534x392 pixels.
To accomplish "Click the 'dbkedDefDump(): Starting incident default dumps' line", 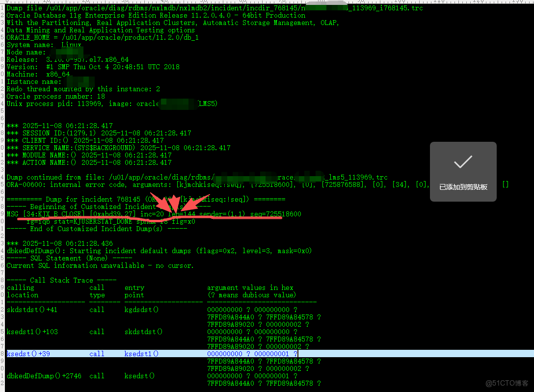I will 159,251.
